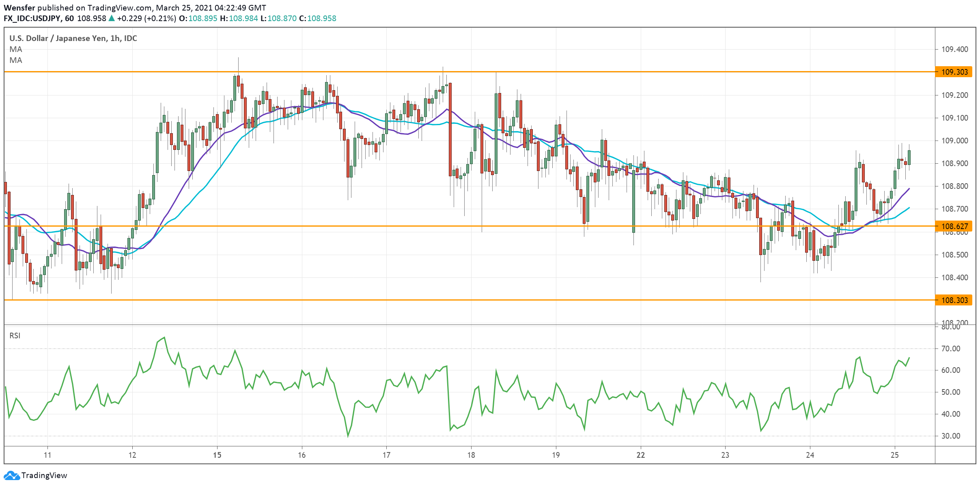Image resolution: width=980 pixels, height=487 pixels.
Task: Click the TradingView cloud logo icon
Action: tap(11, 475)
